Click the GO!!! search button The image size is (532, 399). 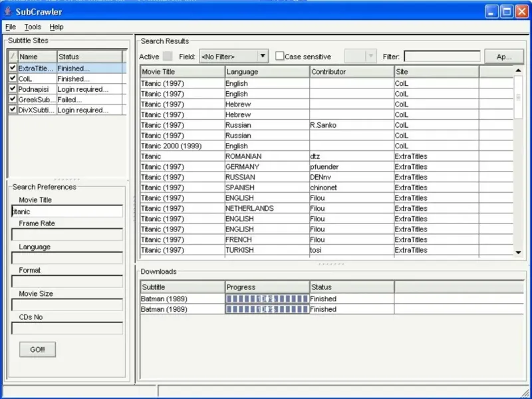tap(37, 350)
